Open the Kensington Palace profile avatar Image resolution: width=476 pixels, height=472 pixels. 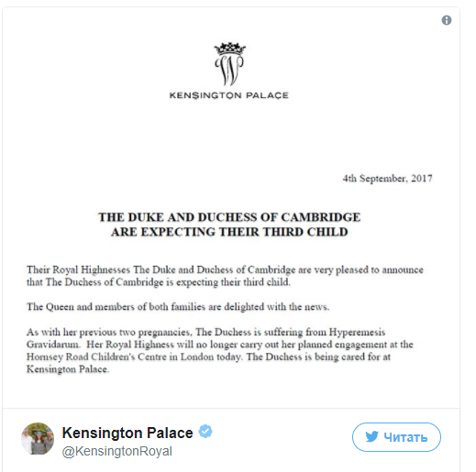tap(38, 439)
